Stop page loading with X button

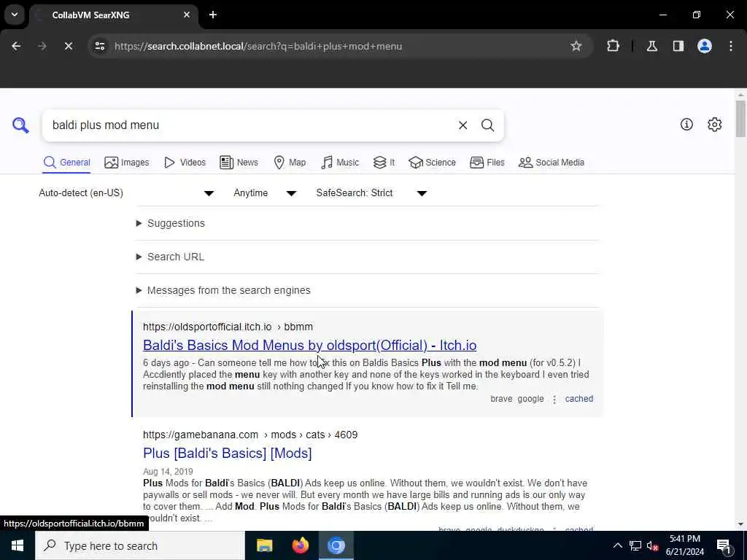tap(68, 46)
